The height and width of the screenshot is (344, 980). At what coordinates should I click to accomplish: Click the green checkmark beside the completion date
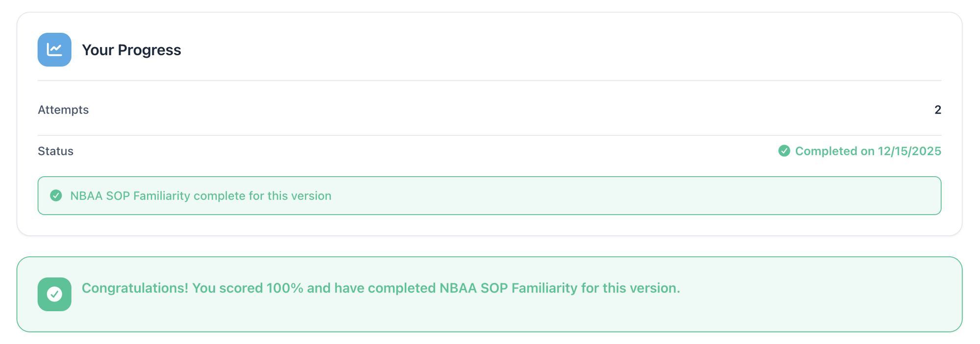coord(784,151)
